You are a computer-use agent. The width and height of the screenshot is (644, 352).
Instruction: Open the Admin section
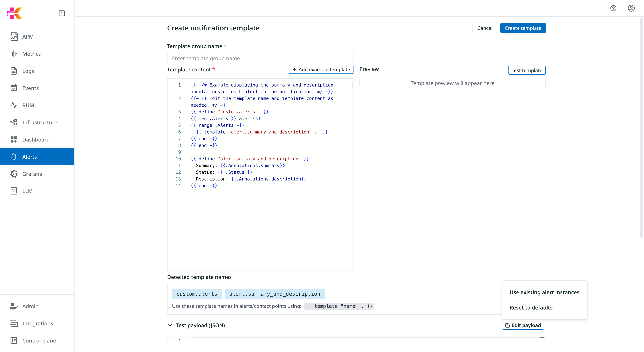pos(30,306)
